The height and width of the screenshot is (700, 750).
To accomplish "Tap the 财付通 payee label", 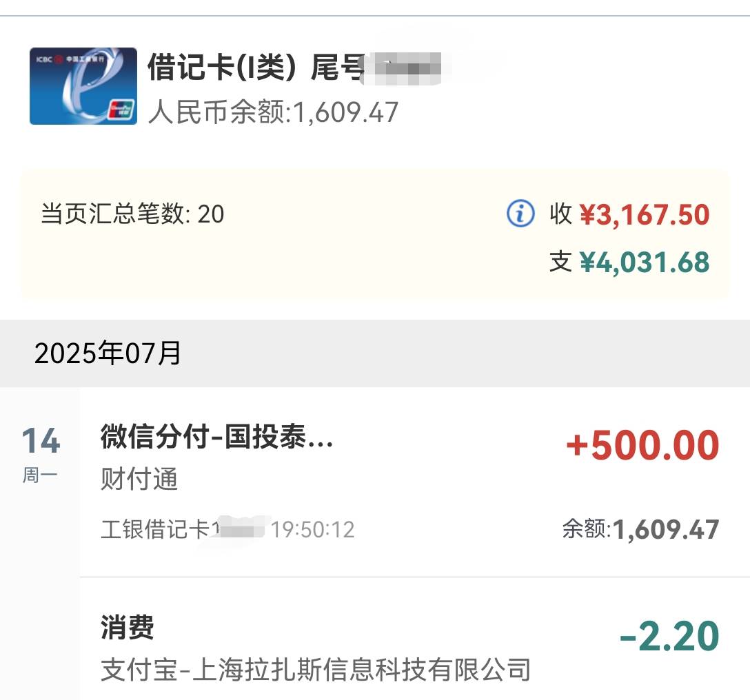I will [139, 479].
